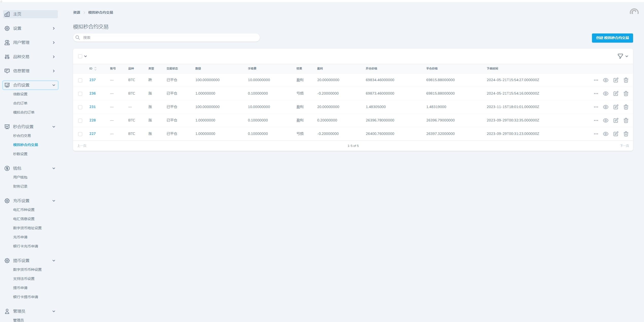Tick the checkbox for order 231
This screenshot has width=644, height=322.
click(80, 107)
